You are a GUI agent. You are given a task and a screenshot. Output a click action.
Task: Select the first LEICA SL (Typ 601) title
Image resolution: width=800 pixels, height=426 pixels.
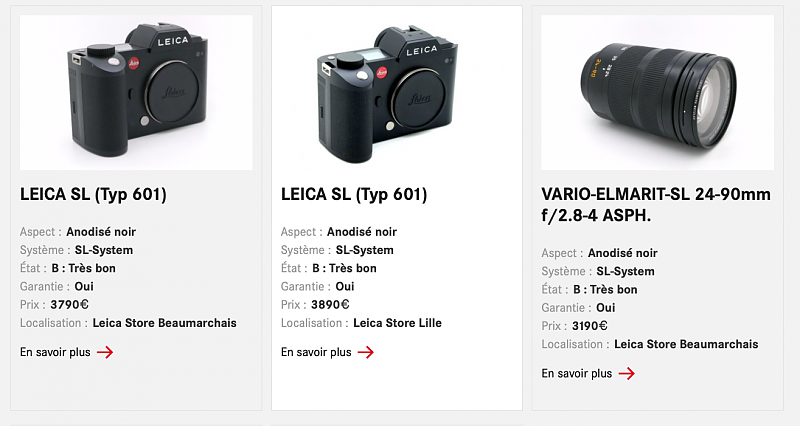[93, 194]
